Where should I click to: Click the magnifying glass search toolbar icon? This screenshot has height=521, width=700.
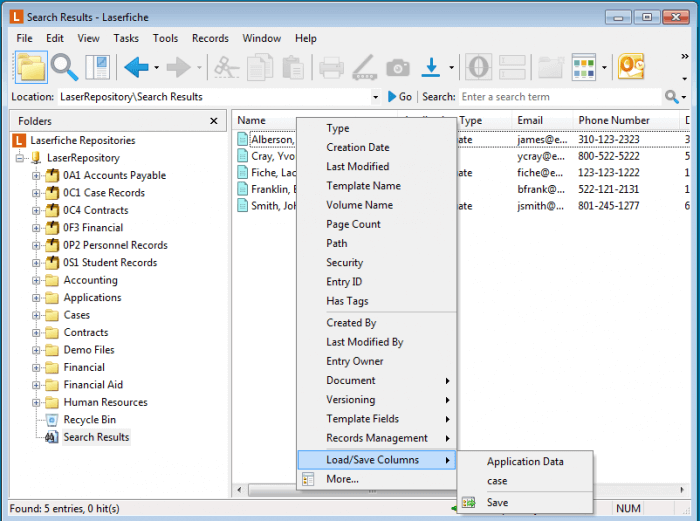coord(64,67)
